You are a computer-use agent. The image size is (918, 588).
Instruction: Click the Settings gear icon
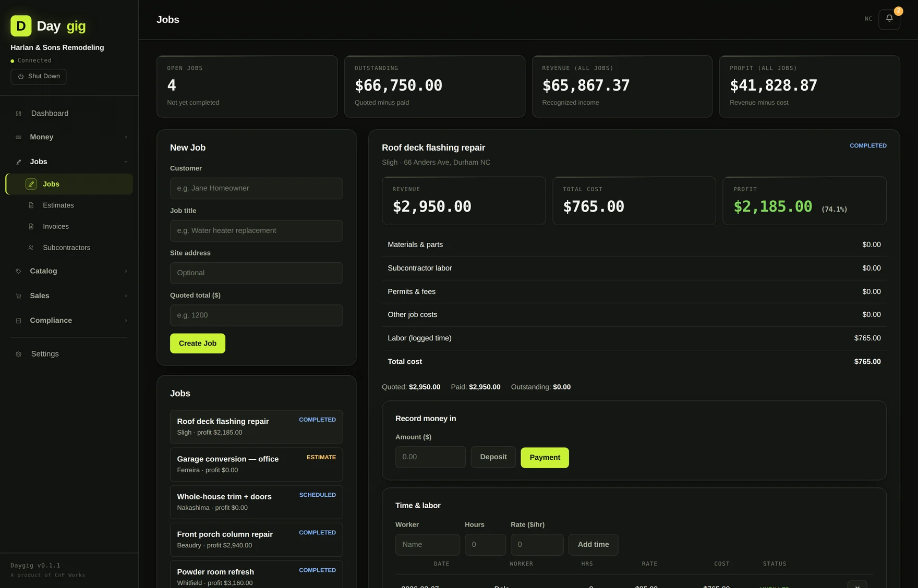point(19,354)
